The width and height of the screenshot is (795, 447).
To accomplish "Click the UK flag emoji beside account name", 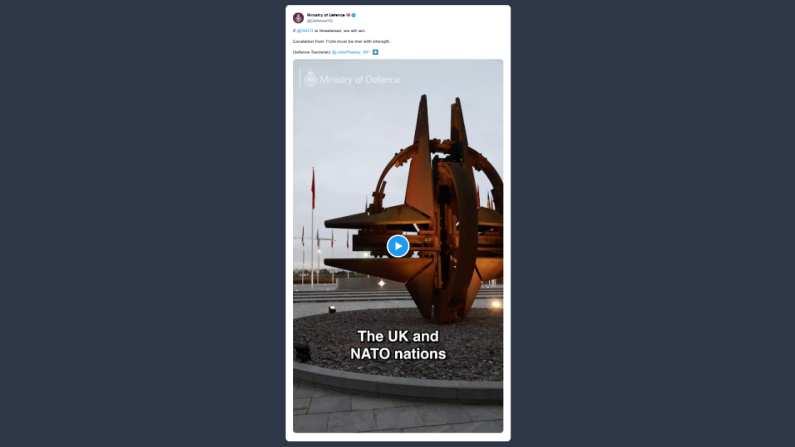I will click(348, 15).
